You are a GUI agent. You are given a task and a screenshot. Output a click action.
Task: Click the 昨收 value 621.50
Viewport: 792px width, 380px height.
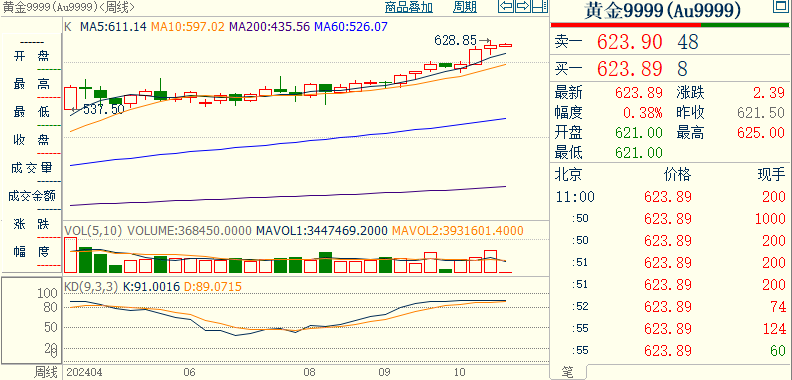[762, 113]
